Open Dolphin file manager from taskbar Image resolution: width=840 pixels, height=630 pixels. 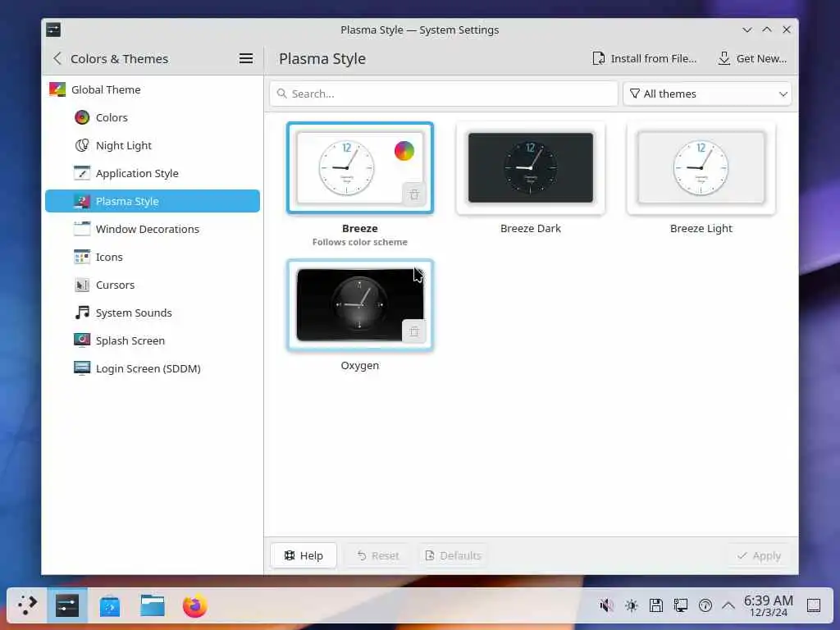(153, 606)
